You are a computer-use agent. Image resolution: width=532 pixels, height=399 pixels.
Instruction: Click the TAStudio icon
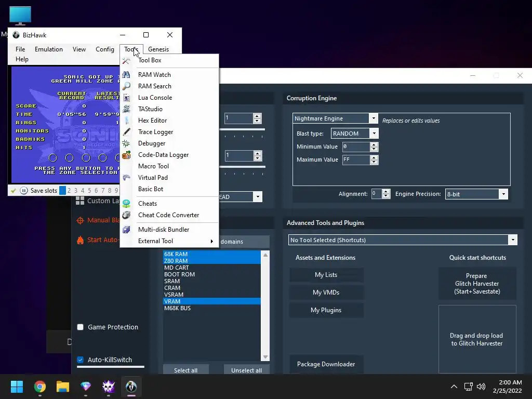coord(126,109)
